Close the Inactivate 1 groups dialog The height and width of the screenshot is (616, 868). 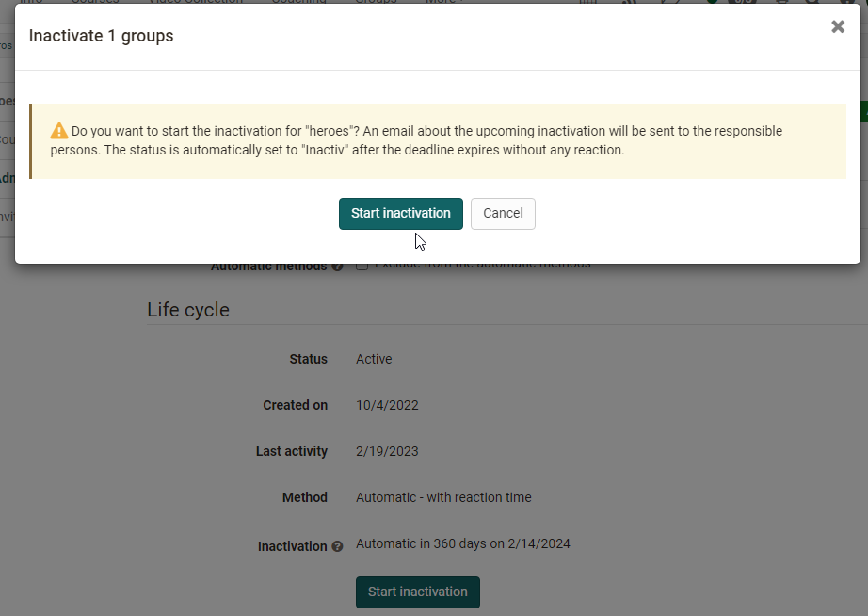click(837, 27)
